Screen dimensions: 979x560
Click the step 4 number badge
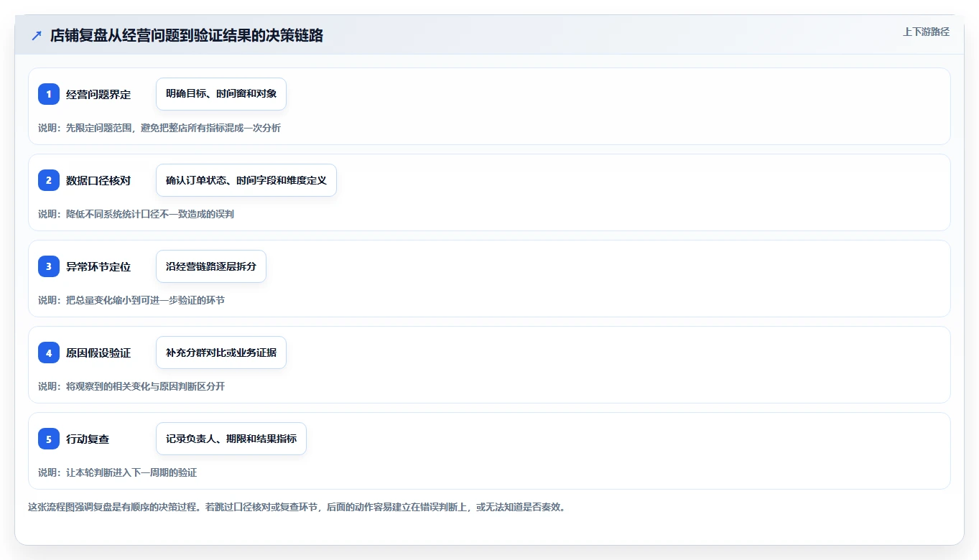pos(49,353)
